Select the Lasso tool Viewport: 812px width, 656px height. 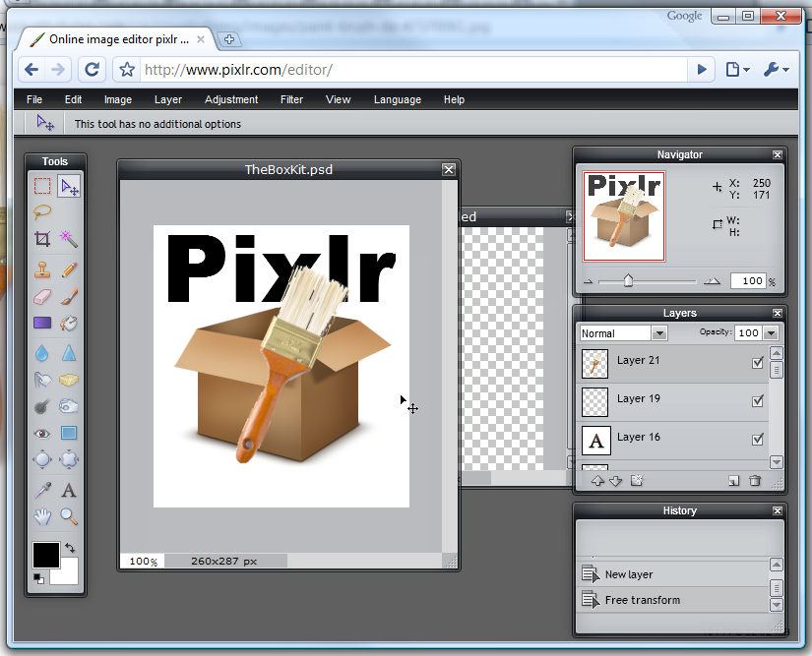[x=42, y=211]
